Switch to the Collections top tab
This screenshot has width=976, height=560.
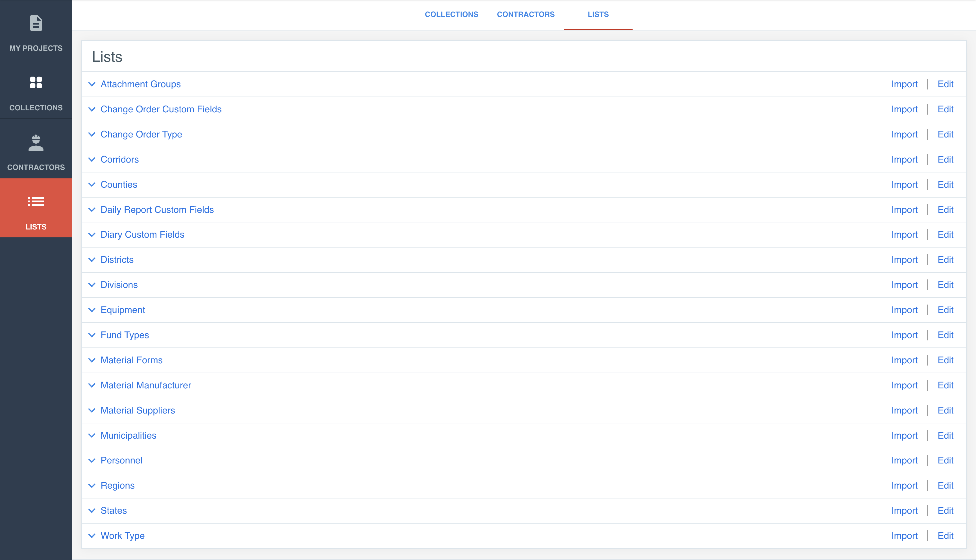(451, 15)
